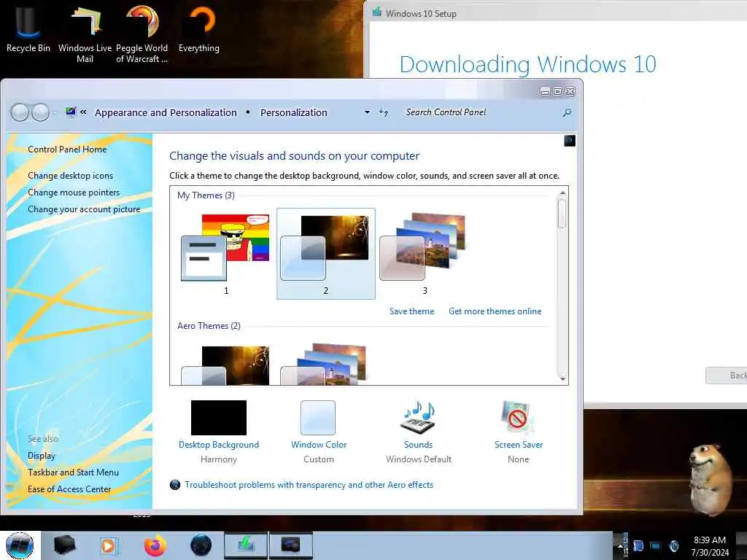
Task: Click the Back arrow in Control Panel
Action: tap(20, 112)
